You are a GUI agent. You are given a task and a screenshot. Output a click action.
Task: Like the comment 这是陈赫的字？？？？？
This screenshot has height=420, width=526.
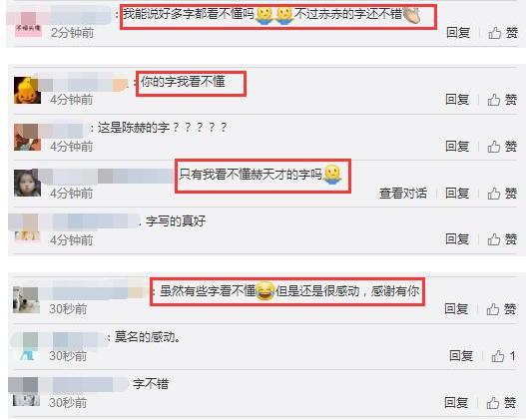[x=502, y=147]
